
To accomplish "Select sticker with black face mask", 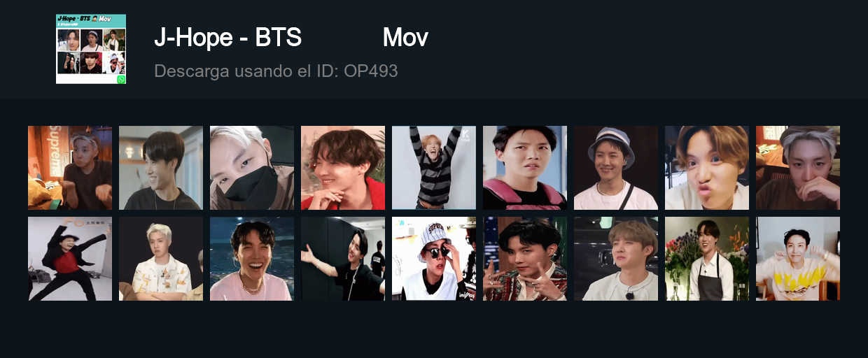I will pos(252,168).
